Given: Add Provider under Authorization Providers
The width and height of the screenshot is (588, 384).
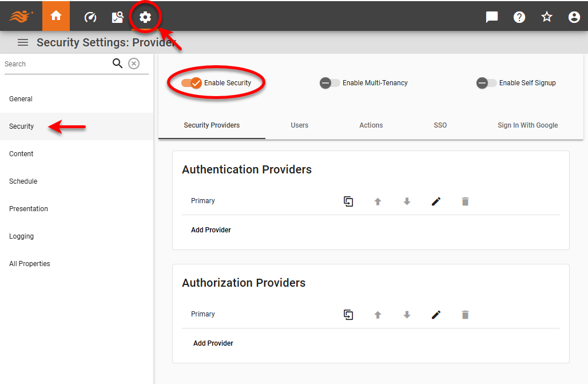Looking at the screenshot, I should click(x=213, y=343).
